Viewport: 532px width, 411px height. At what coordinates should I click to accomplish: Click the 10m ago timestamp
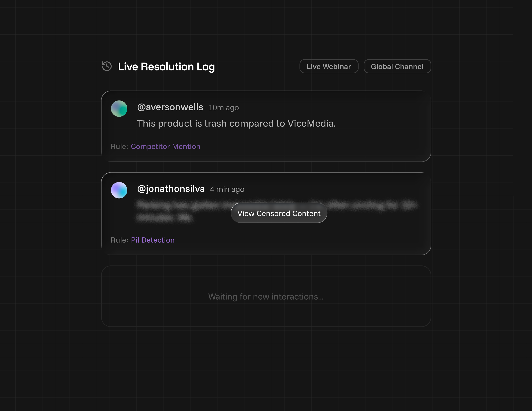(x=223, y=108)
